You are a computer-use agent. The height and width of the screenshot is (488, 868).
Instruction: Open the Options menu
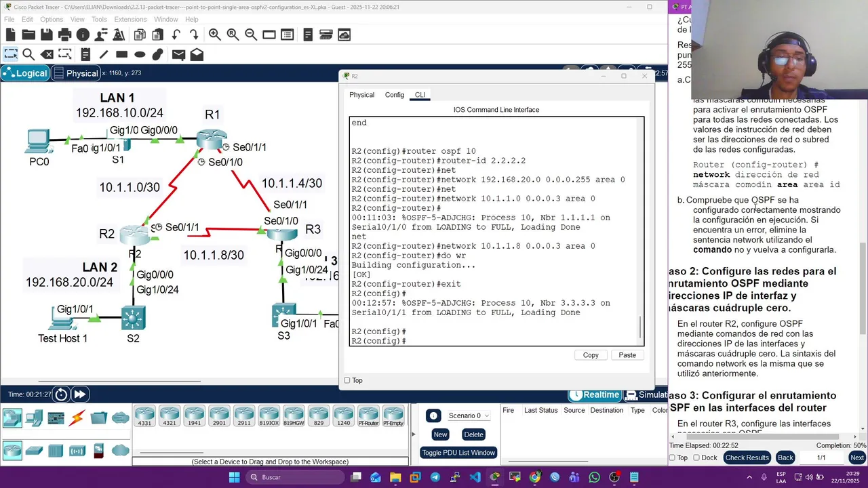[52, 20]
